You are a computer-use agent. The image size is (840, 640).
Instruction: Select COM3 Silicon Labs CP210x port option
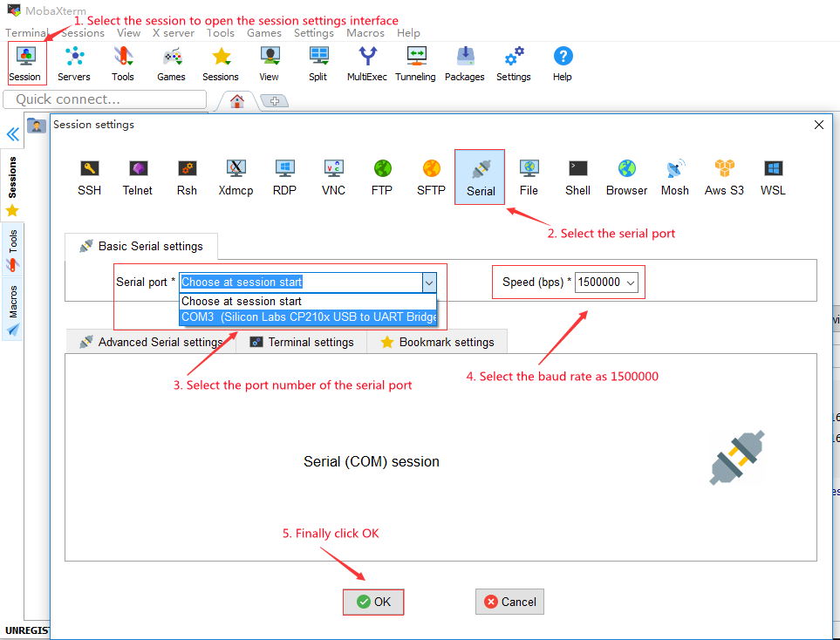click(x=309, y=317)
